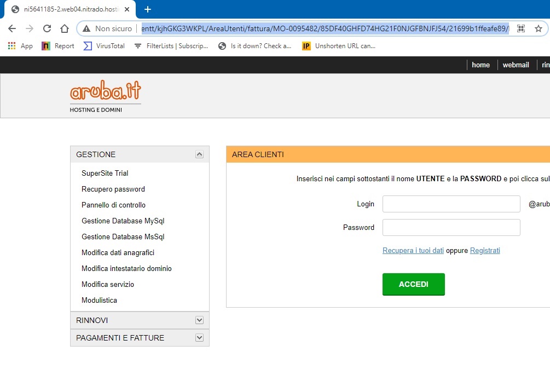Click the aruba.it logo
The height and width of the screenshot is (392, 550).
point(106,90)
